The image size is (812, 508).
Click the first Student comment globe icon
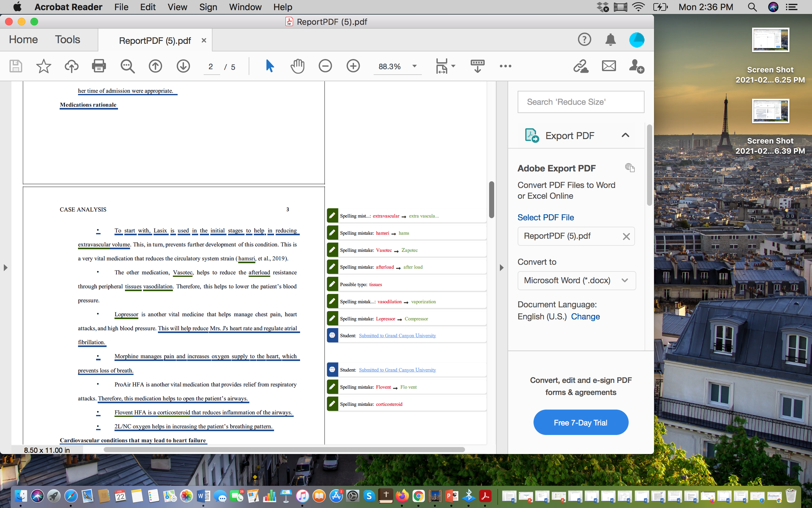[x=332, y=335]
